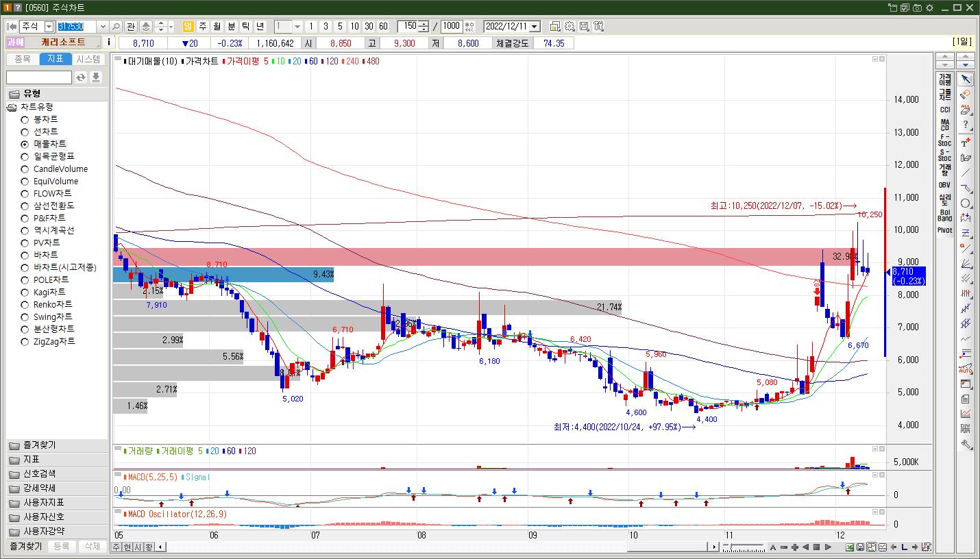Click the chart settings gear icon
Image resolution: width=980 pixels, height=559 pixels.
click(569, 26)
